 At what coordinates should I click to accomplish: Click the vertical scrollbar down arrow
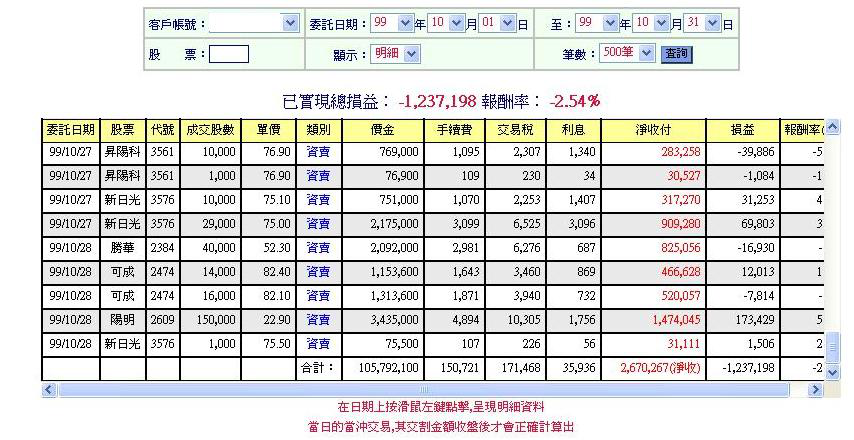tap(832, 372)
